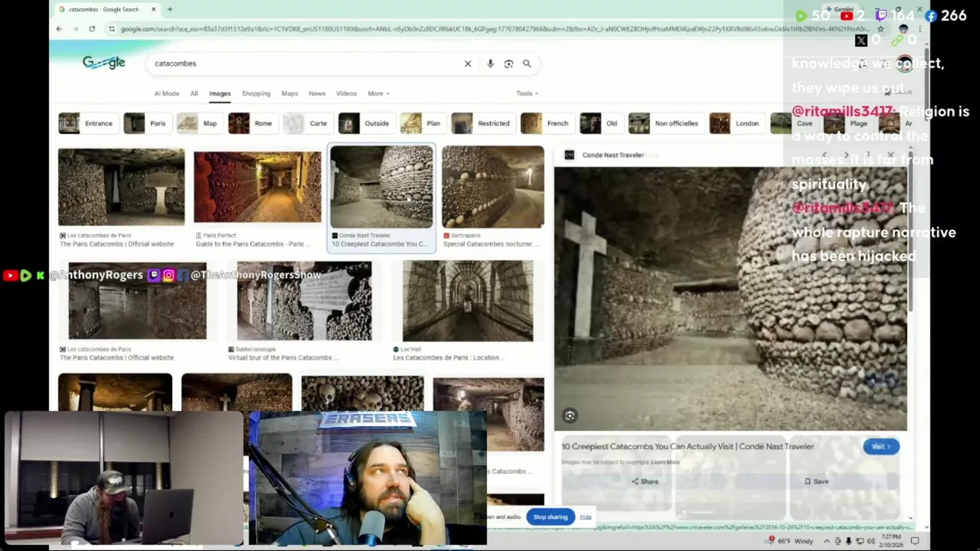Filter images by the Rome chip
980x551 pixels.
coord(252,123)
